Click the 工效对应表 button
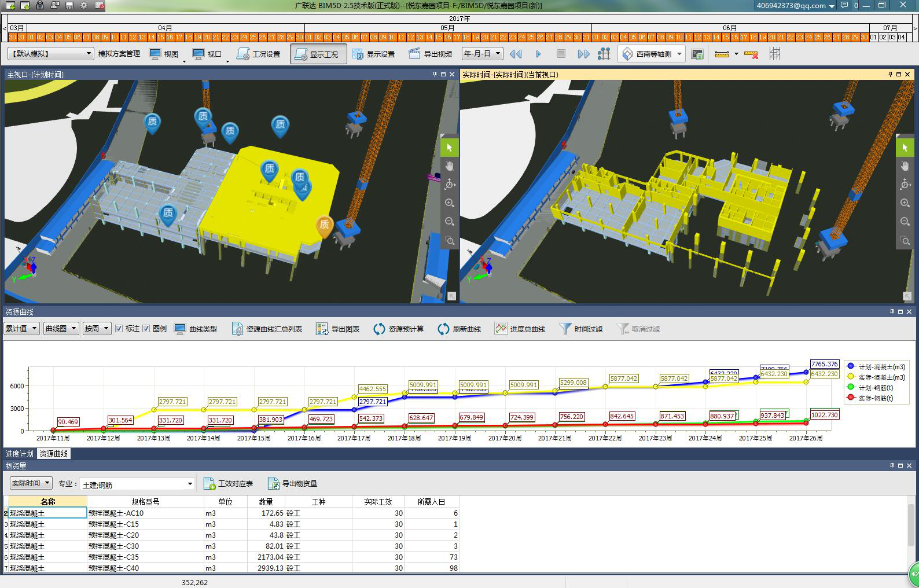 (x=229, y=484)
